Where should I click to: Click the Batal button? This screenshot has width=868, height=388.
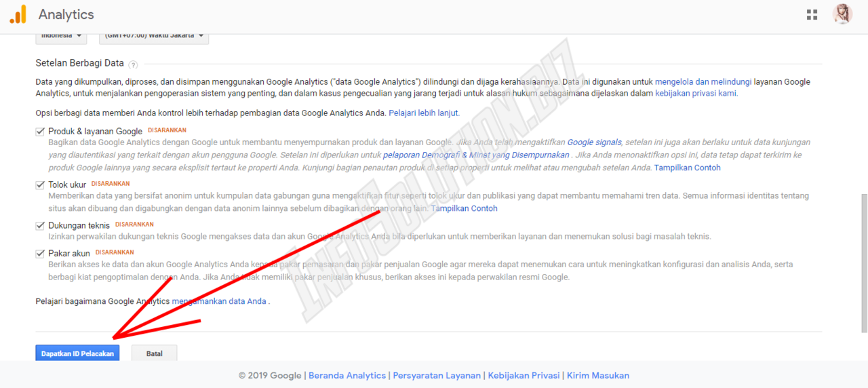[x=154, y=353]
